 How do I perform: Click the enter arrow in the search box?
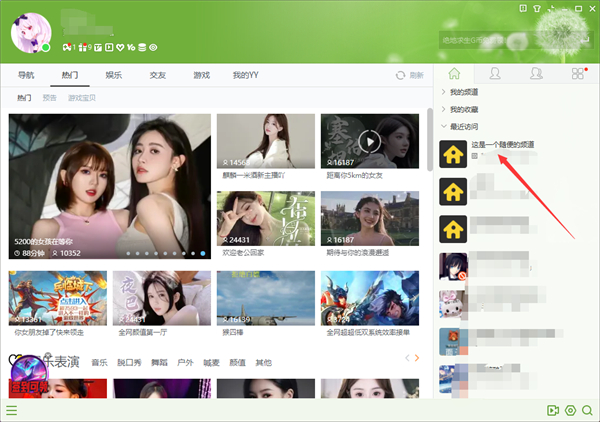584,39
